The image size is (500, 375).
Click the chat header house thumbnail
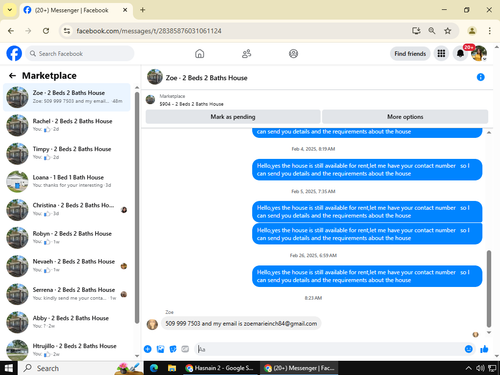[x=155, y=77]
